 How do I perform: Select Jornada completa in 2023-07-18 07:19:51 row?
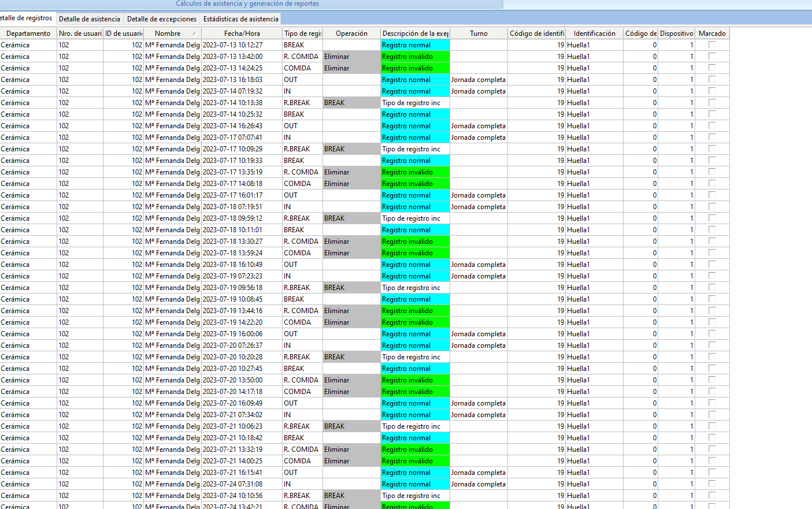click(479, 207)
